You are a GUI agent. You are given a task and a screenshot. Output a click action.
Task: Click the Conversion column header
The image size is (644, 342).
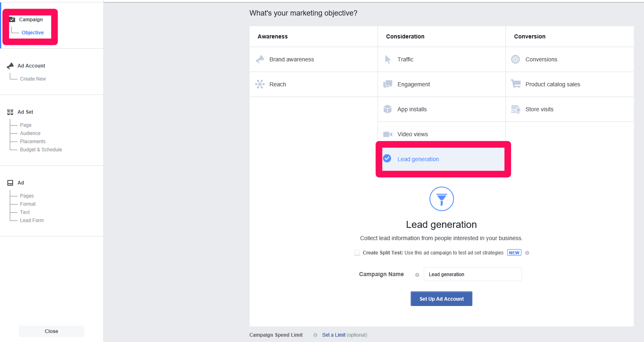pos(530,36)
